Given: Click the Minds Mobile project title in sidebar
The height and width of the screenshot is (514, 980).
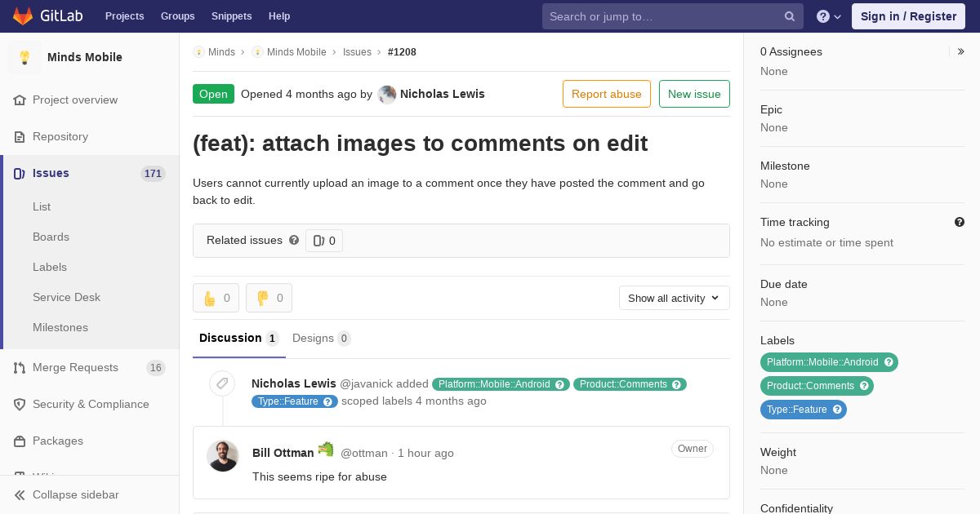Looking at the screenshot, I should (85, 57).
